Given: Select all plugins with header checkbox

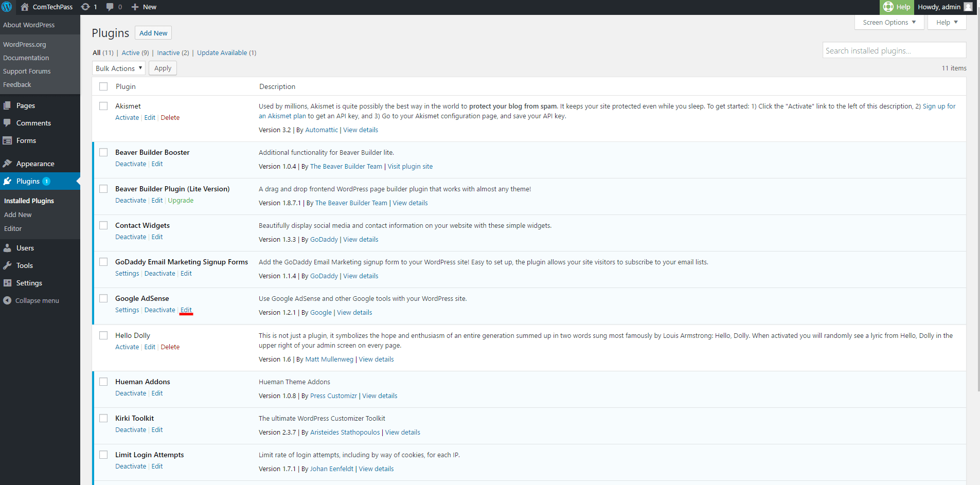Looking at the screenshot, I should 103,86.
